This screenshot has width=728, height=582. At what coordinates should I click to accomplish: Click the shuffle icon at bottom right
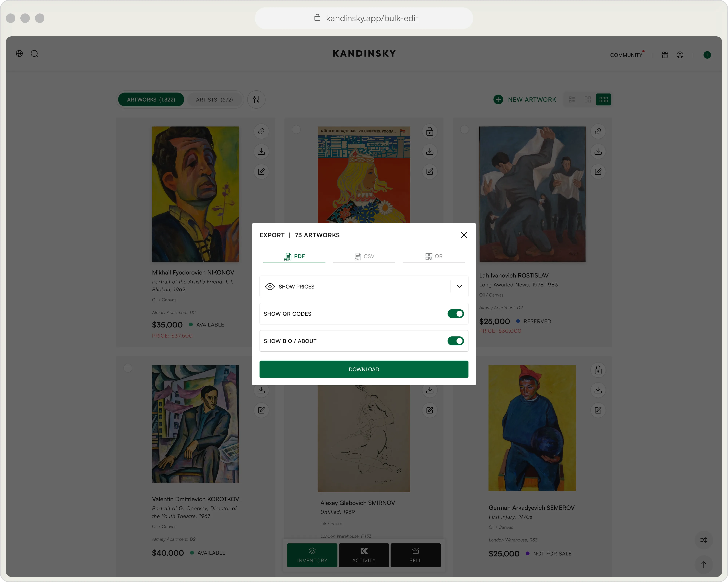click(704, 540)
